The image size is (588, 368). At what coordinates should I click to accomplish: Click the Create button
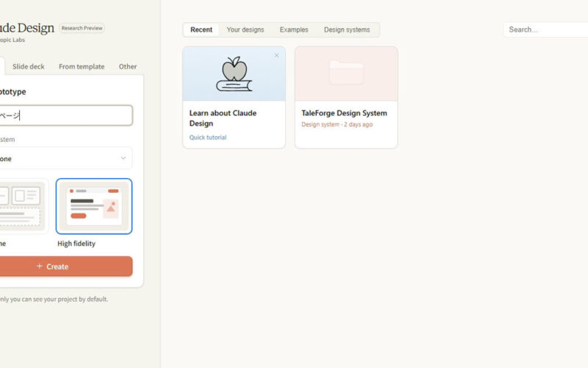click(x=65, y=266)
